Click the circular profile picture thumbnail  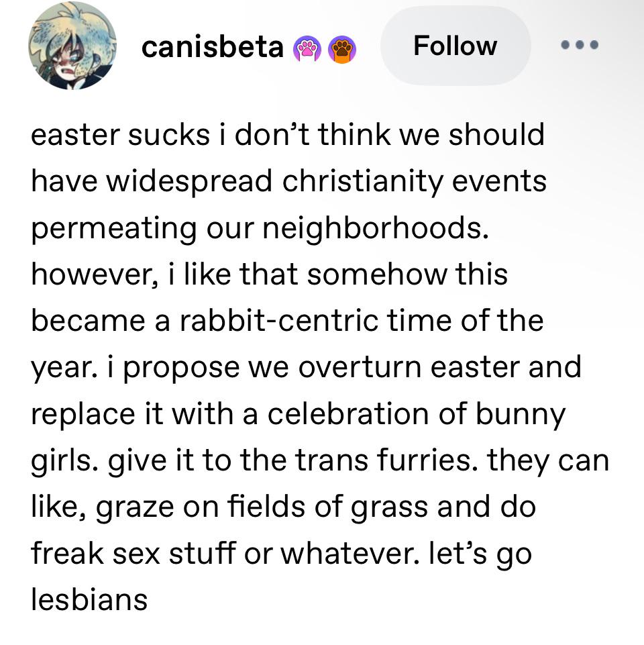[x=72, y=46]
